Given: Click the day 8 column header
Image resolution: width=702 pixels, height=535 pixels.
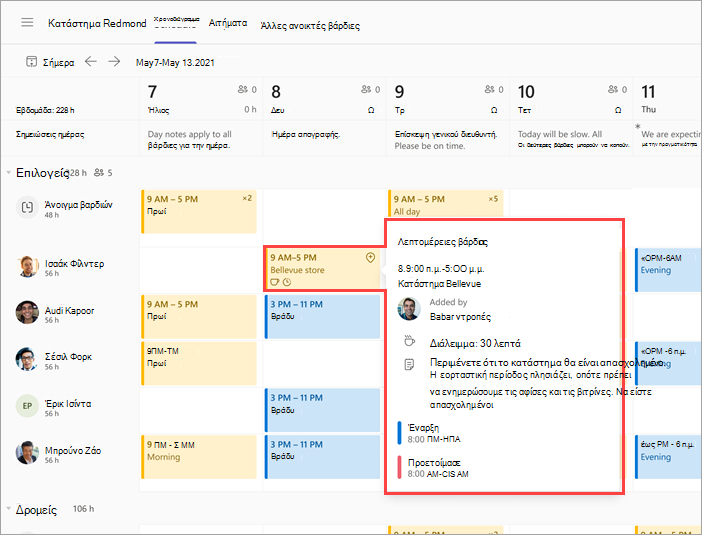Looking at the screenshot, I should tap(324, 98).
